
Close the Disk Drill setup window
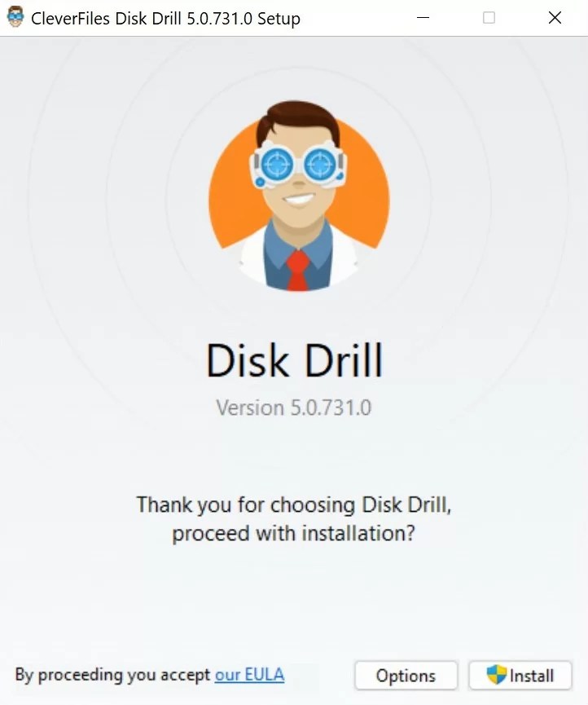click(x=555, y=18)
